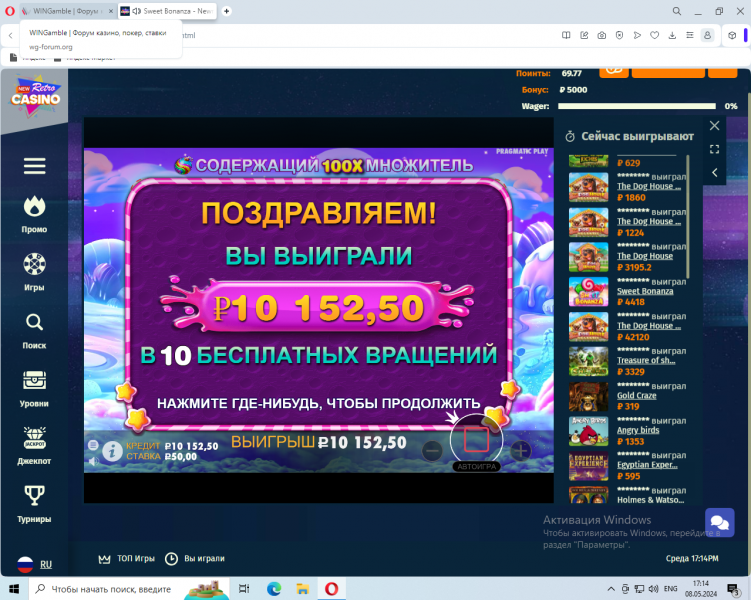The image size is (751, 600).
Task: Open Вы играли history
Action: point(194,559)
